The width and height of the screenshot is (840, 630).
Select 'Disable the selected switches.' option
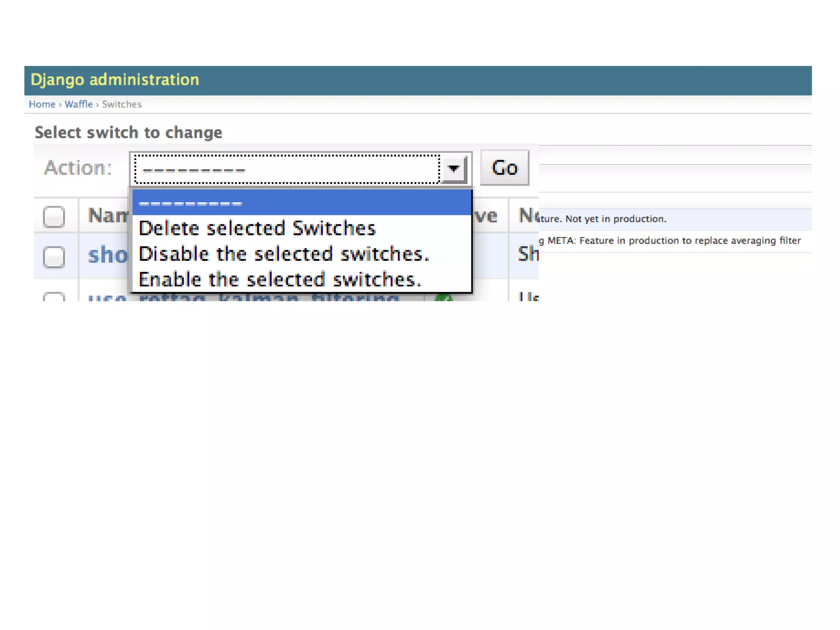coord(284,254)
